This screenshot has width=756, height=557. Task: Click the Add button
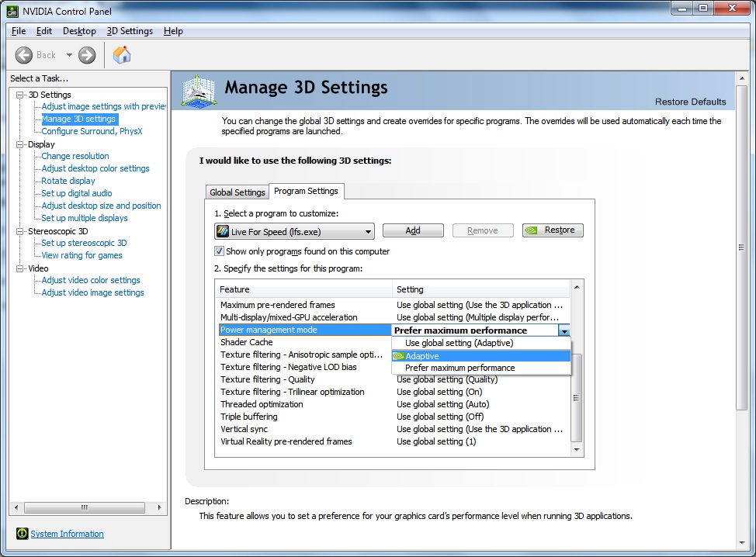[413, 230]
